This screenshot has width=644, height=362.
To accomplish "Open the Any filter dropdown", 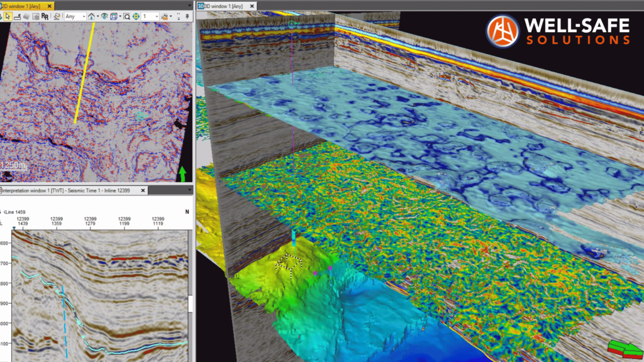I will point(84,18).
